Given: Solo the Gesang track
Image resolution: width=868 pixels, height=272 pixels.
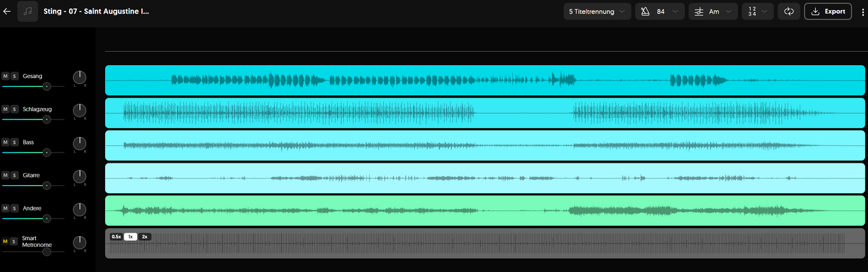Looking at the screenshot, I should click(14, 76).
